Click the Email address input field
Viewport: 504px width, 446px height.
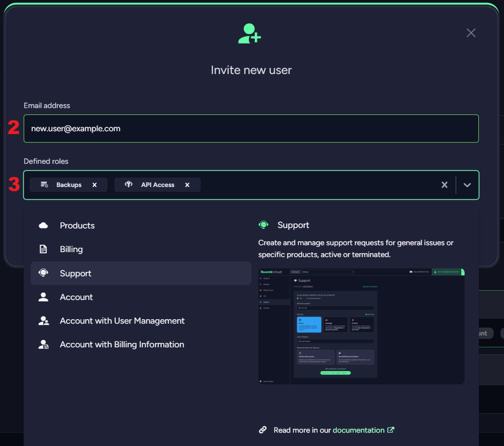point(251,129)
